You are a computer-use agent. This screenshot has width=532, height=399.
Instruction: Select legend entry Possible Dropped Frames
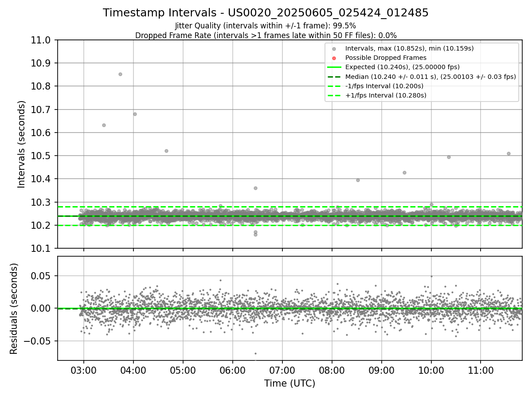(386, 58)
